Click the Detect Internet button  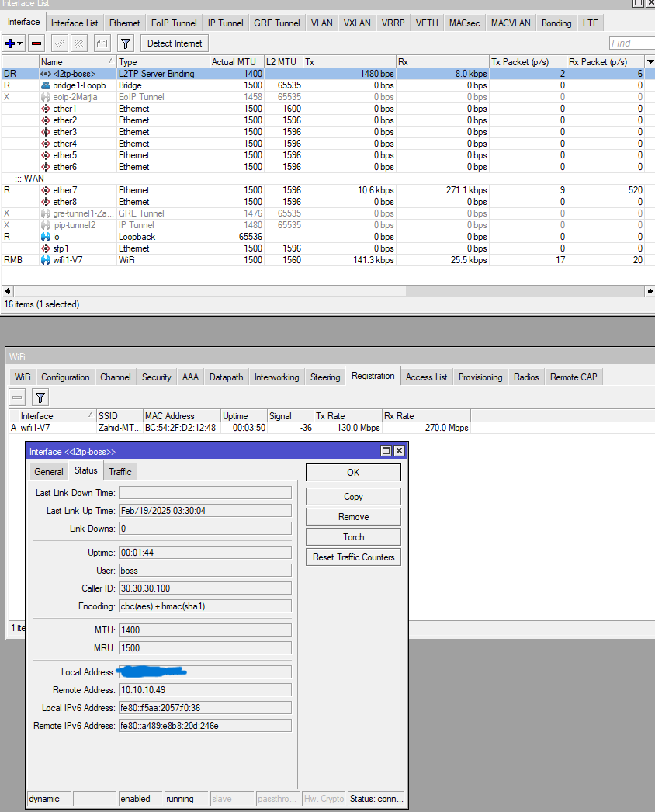click(175, 43)
